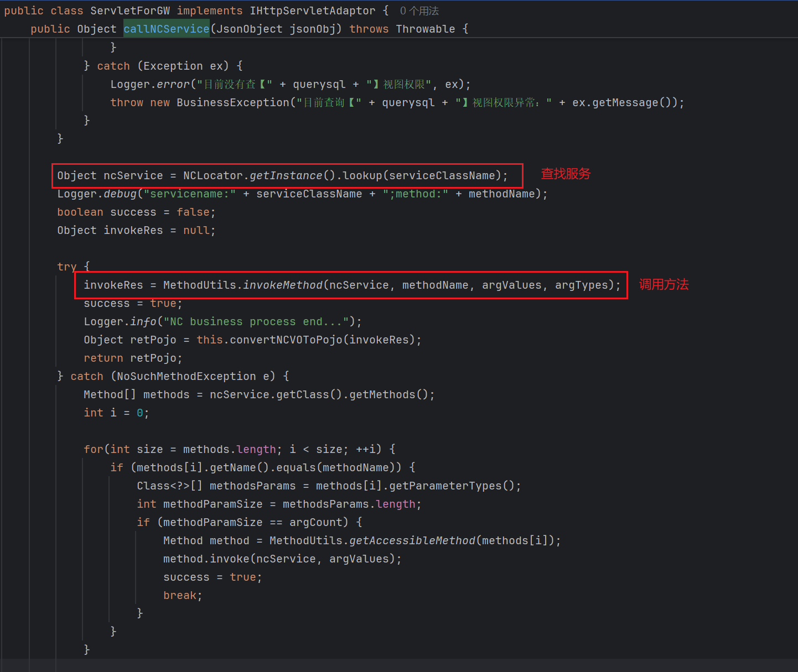The width and height of the screenshot is (798, 672).
Task: Click the getParameterTypes method call
Action: [445, 486]
